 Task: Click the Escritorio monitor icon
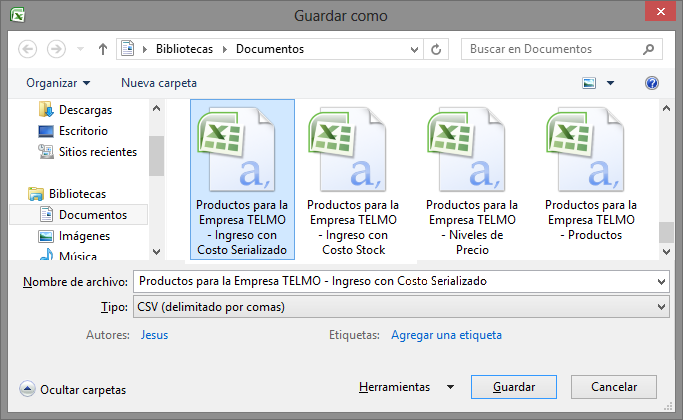click(46, 131)
